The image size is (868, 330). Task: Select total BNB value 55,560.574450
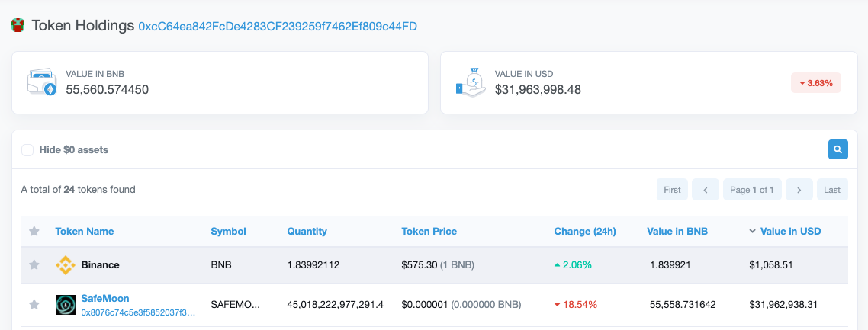pyautogui.click(x=108, y=89)
